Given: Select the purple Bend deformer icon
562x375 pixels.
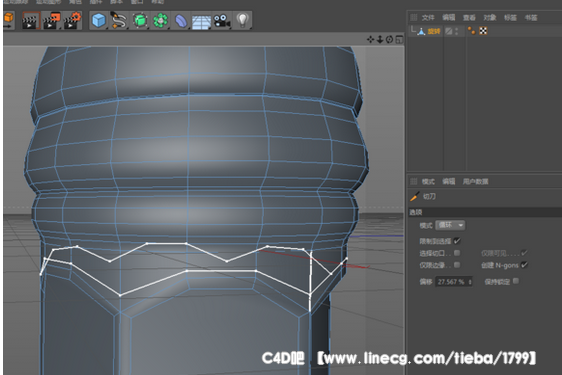Looking at the screenshot, I should (181, 21).
